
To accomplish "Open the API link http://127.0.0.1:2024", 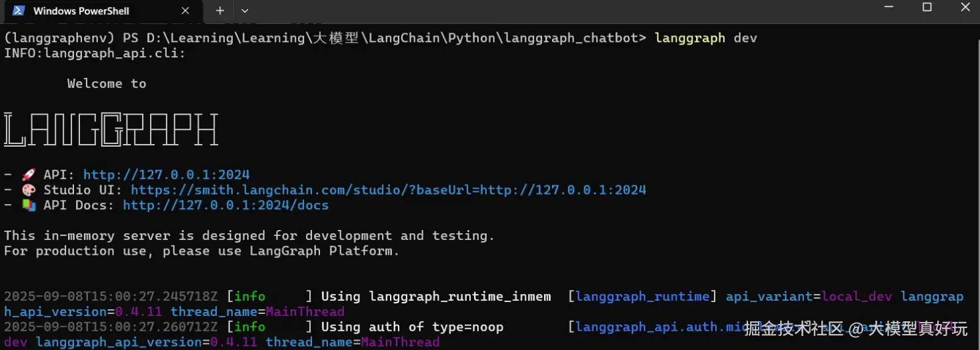I will click(x=166, y=175).
